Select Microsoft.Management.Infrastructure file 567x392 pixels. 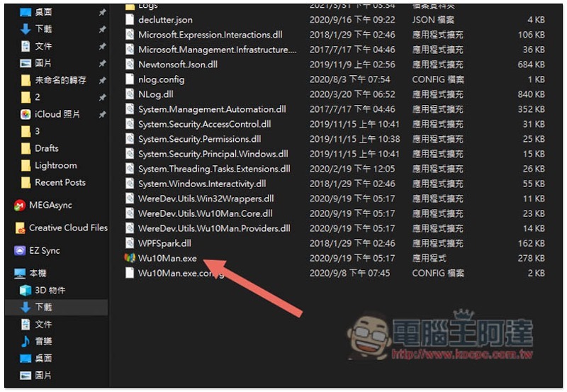218,50
